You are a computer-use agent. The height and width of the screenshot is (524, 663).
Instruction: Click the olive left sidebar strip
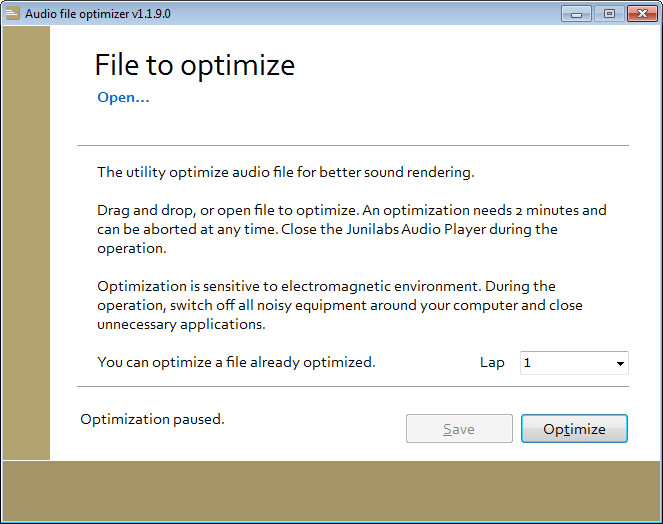pyautogui.click(x=26, y=243)
